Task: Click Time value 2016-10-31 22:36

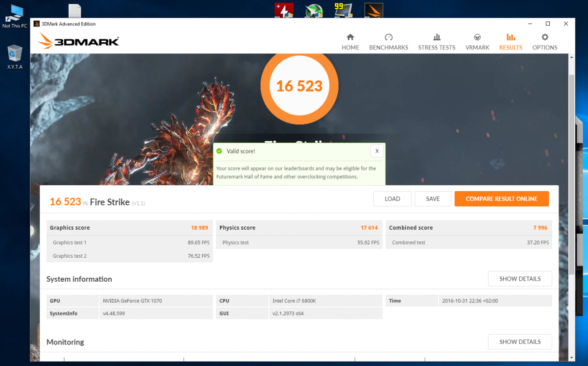Action: coord(470,301)
